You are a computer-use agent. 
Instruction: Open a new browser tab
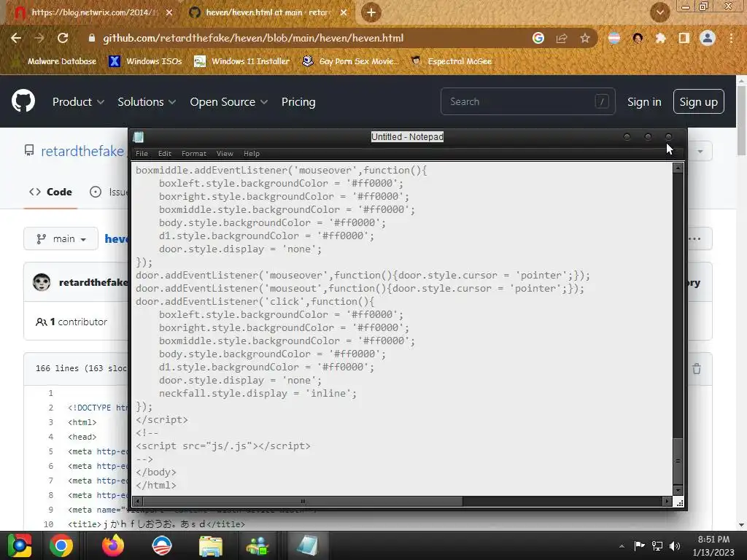(x=371, y=12)
